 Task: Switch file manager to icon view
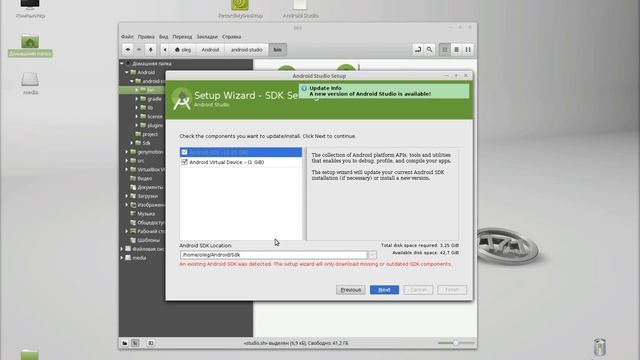click(x=445, y=49)
